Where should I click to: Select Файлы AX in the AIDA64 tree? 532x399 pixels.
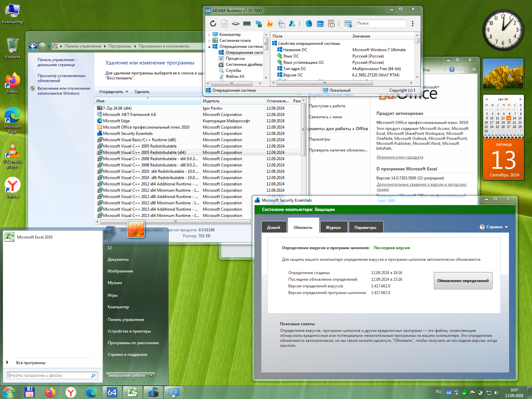(x=235, y=76)
